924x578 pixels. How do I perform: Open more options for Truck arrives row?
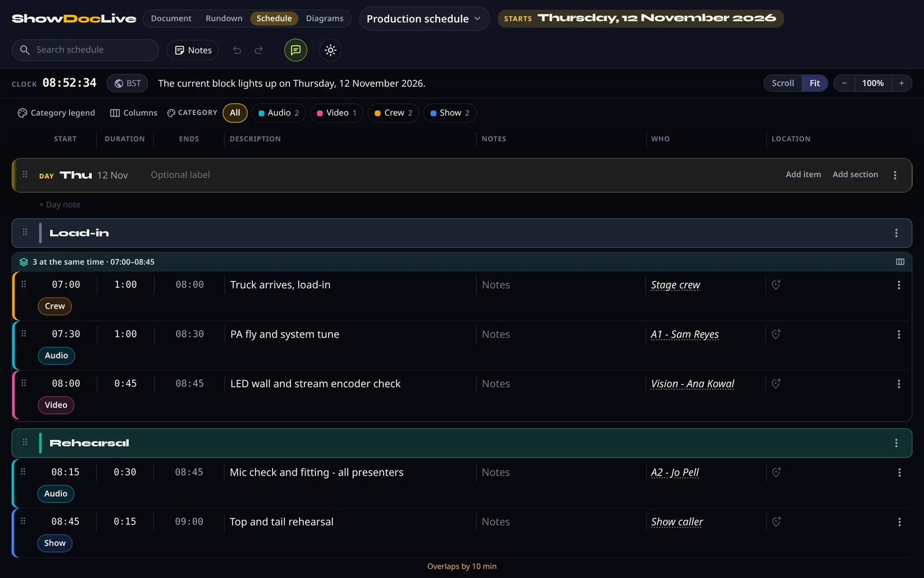899,285
